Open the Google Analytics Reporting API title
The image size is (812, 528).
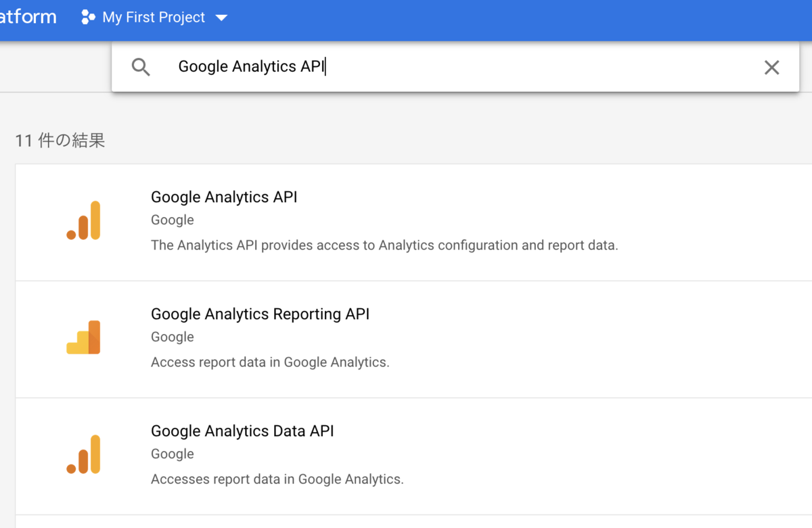(x=260, y=314)
